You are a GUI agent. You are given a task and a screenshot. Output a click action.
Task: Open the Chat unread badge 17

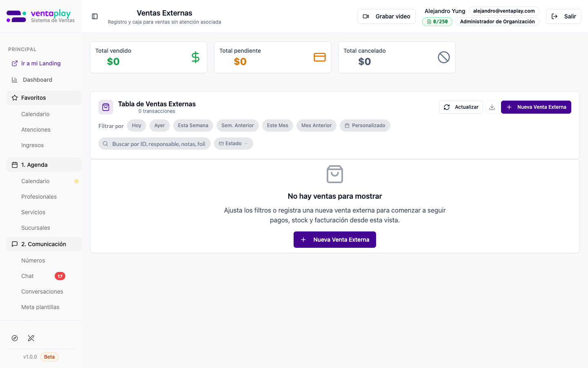pos(60,276)
